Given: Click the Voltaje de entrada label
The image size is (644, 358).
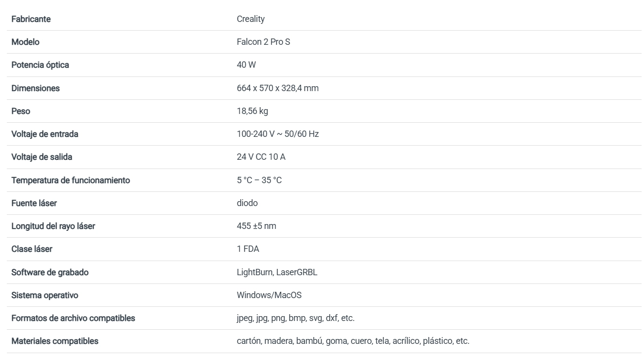Looking at the screenshot, I should tap(45, 134).
